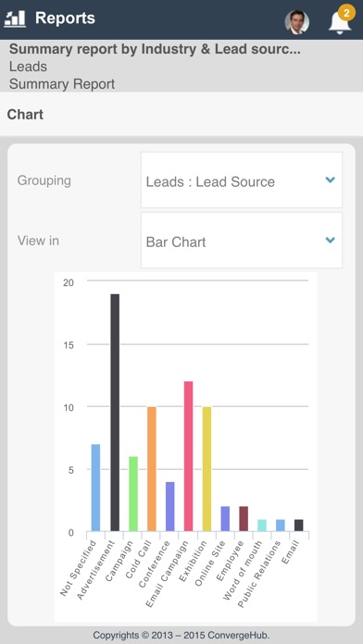
Task: Expand the Grouping dropdown chevron
Action: click(x=330, y=180)
